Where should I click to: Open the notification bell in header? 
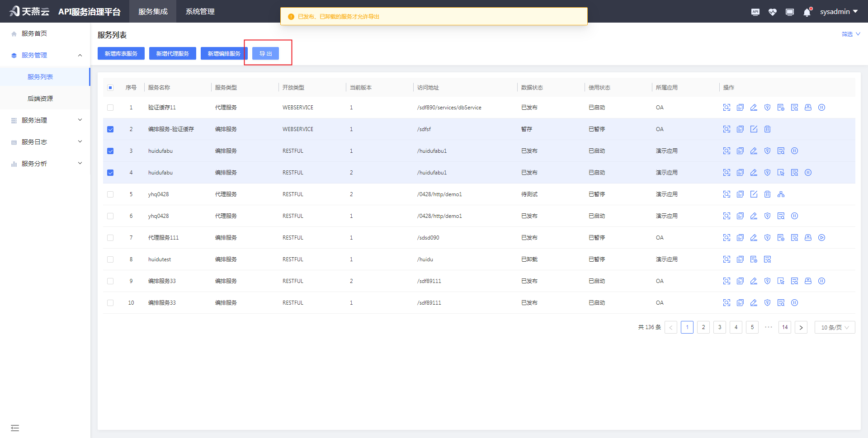[x=807, y=12]
